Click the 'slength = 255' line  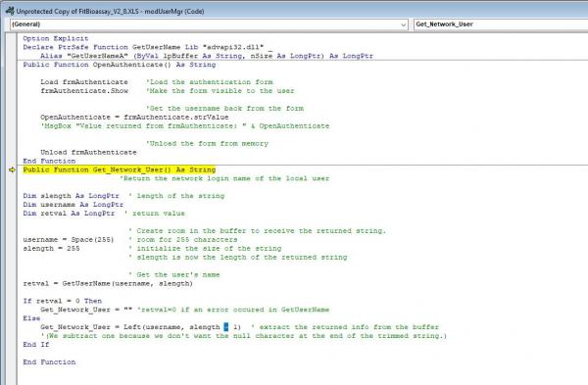pos(51,249)
